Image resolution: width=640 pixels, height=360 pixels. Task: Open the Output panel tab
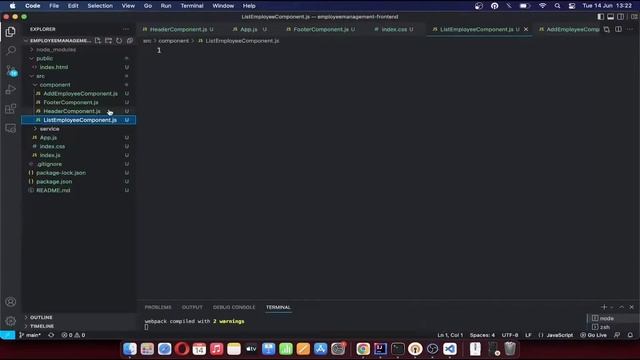tap(192, 307)
